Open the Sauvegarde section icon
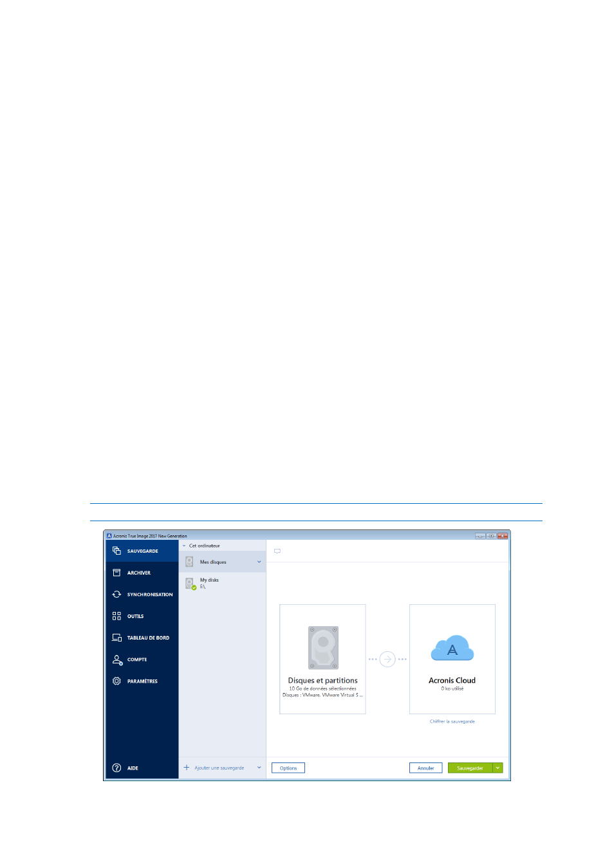614x868 pixels. click(116, 551)
